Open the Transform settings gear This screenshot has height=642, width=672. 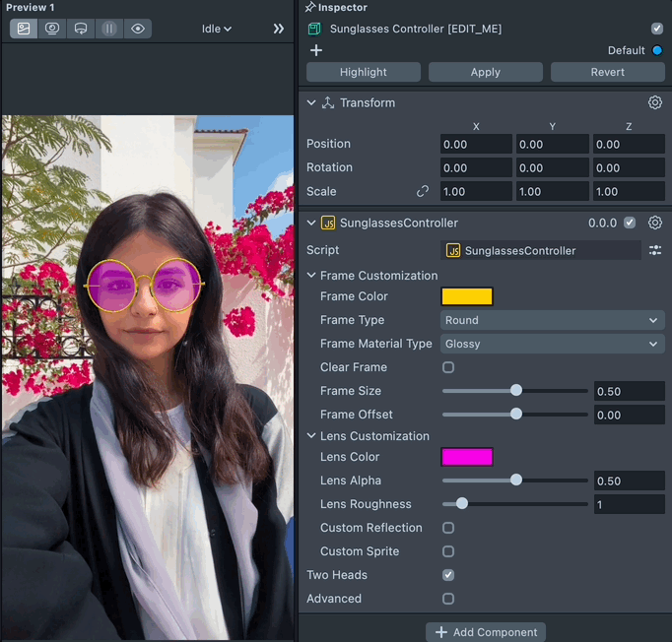tap(654, 102)
